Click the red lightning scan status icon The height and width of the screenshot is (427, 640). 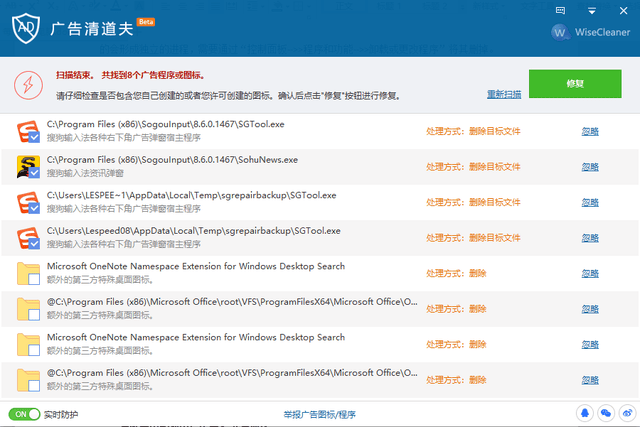(28, 85)
